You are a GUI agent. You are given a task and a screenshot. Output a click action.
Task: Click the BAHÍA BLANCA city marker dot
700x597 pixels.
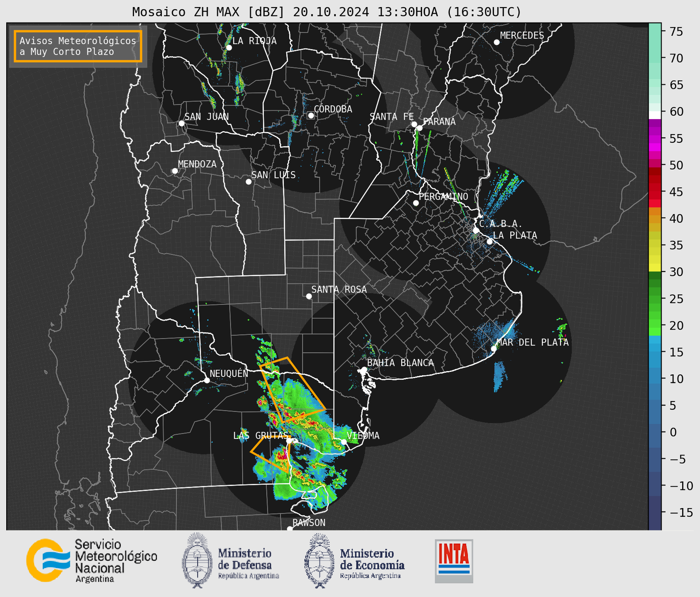364,369
